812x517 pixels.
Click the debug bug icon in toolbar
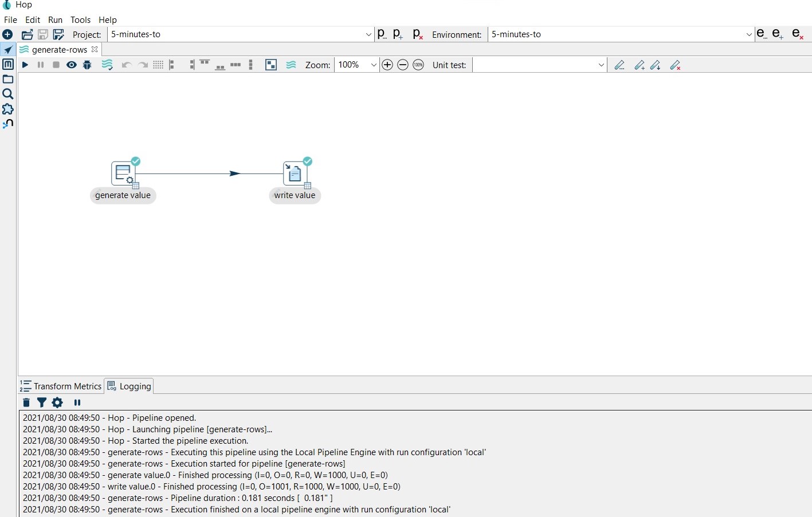pyautogui.click(x=87, y=65)
